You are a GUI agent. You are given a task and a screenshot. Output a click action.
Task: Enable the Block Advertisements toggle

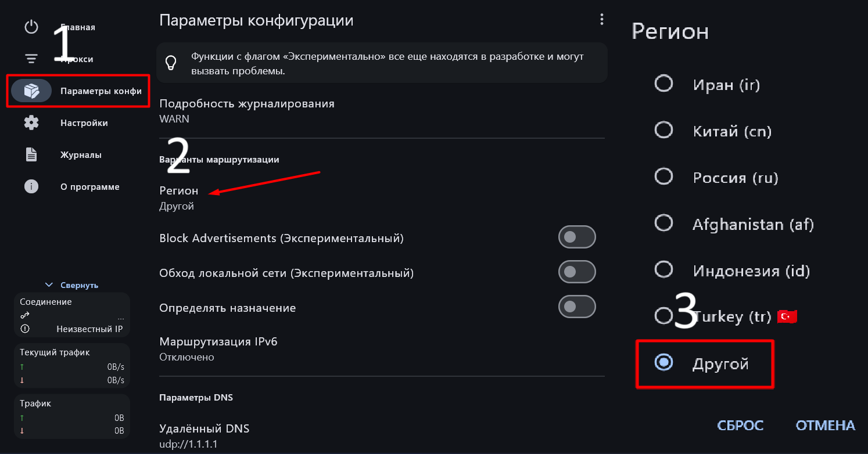pos(577,237)
